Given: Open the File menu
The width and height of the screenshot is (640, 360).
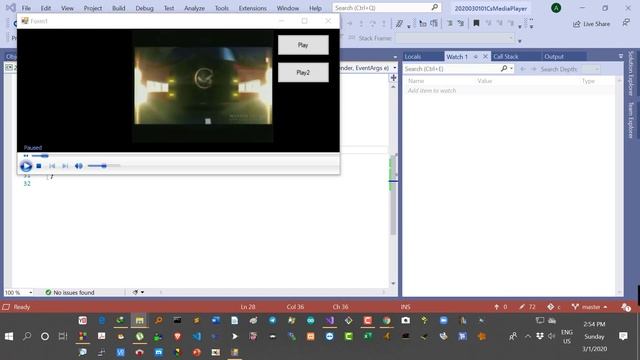Looking at the screenshot, I should coord(26,8).
